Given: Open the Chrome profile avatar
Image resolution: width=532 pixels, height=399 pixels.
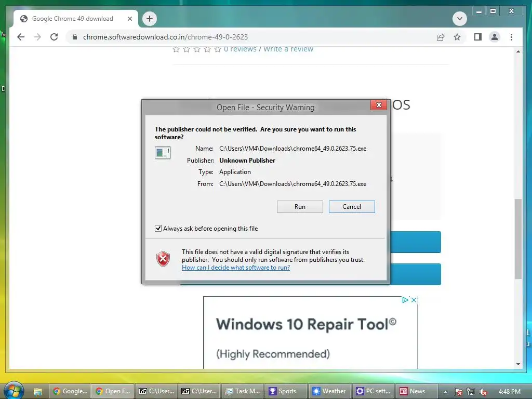Looking at the screenshot, I should pyautogui.click(x=495, y=37).
